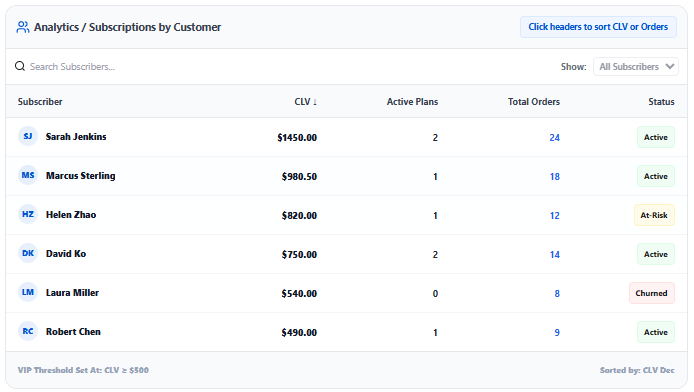Click CLV value $980.50
Viewport: 694px width, 392px height.
click(299, 177)
